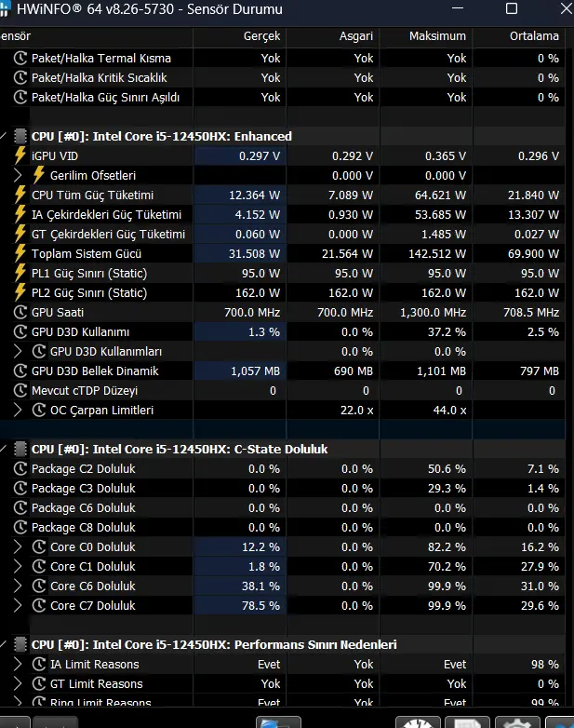Image resolution: width=574 pixels, height=728 pixels.
Task: Click clock icon beside GPU D3D Bellek Dinamik
Action: pyautogui.click(x=20, y=371)
